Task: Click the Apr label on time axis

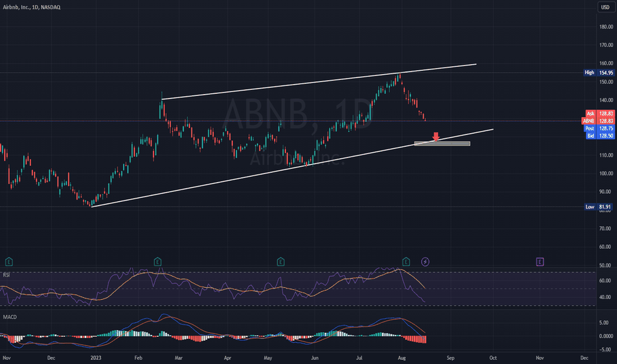Action: [228, 357]
